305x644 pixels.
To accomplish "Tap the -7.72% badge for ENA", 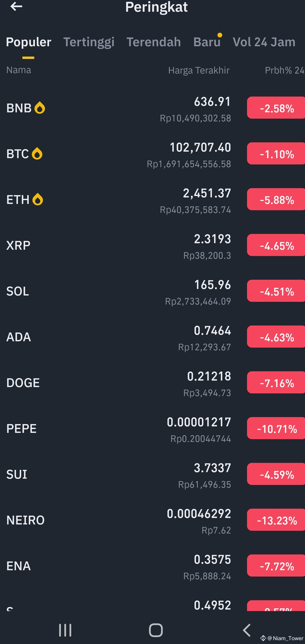I will coord(276,566).
